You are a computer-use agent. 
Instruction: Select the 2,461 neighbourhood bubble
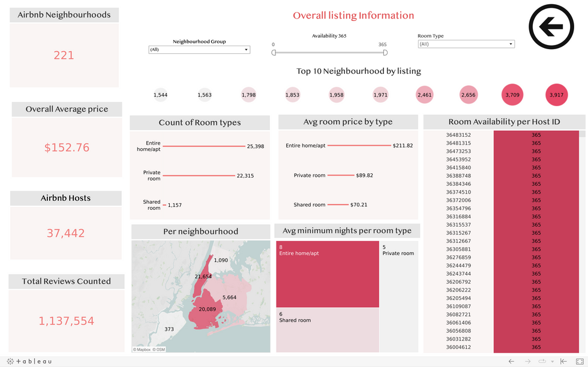[425, 95]
